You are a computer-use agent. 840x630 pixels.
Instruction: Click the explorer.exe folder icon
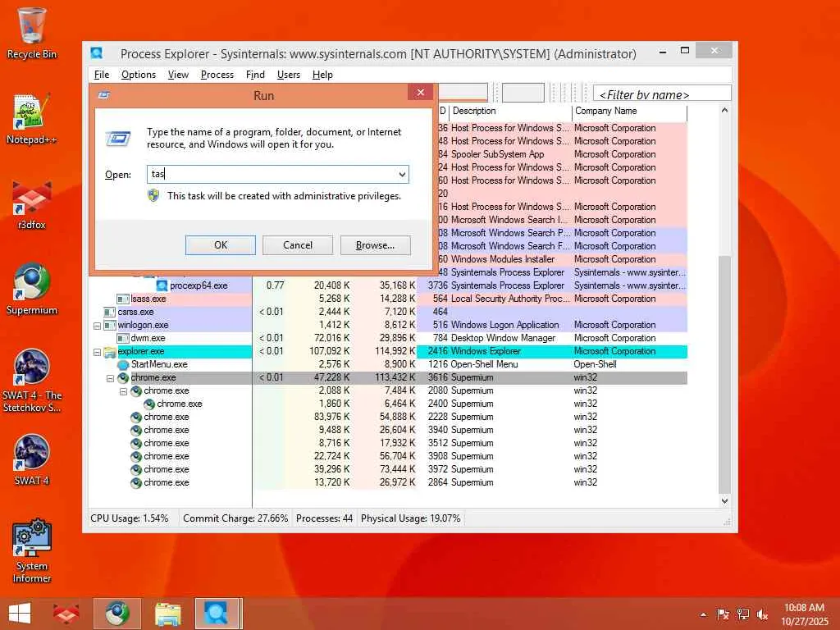point(110,351)
